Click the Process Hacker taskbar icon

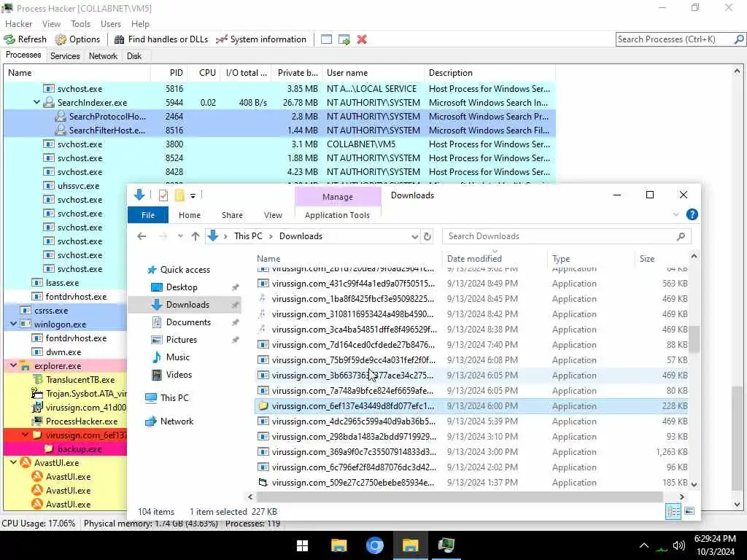[446, 545]
